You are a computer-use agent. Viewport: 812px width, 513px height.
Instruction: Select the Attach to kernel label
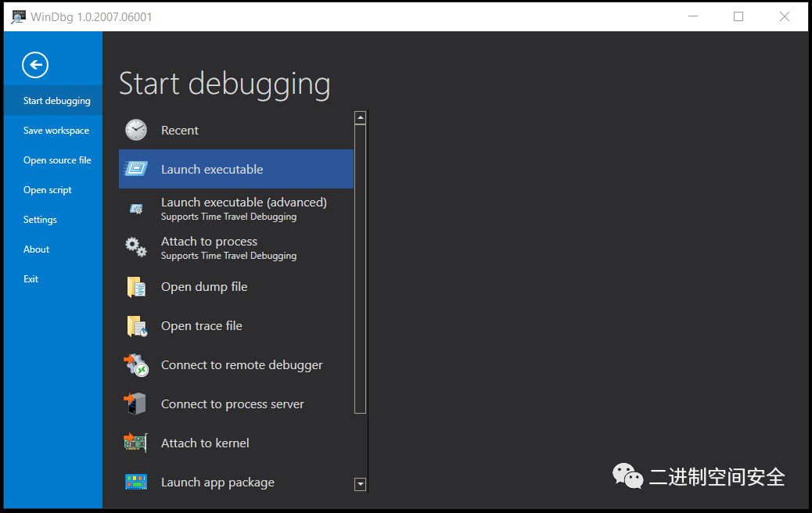(205, 443)
